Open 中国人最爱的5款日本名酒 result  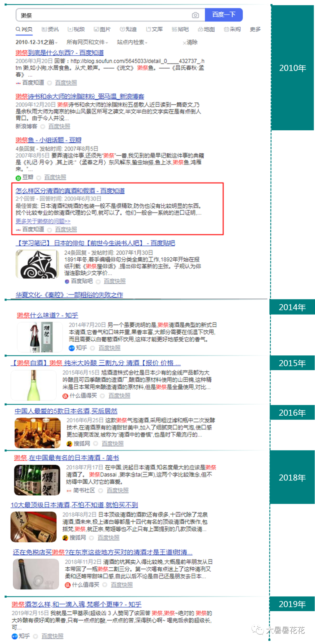(66, 411)
